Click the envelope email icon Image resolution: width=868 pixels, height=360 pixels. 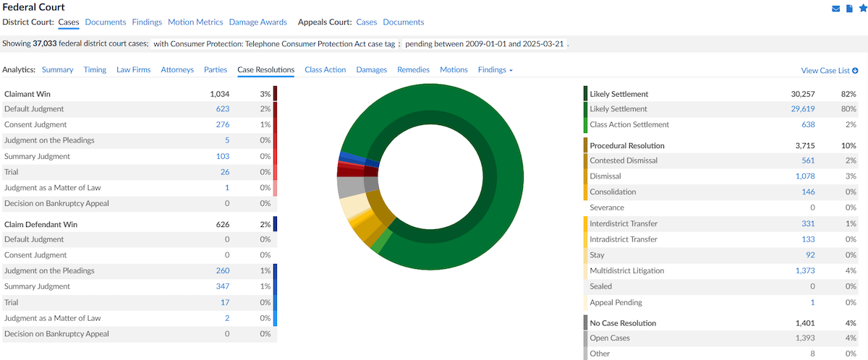(x=836, y=9)
